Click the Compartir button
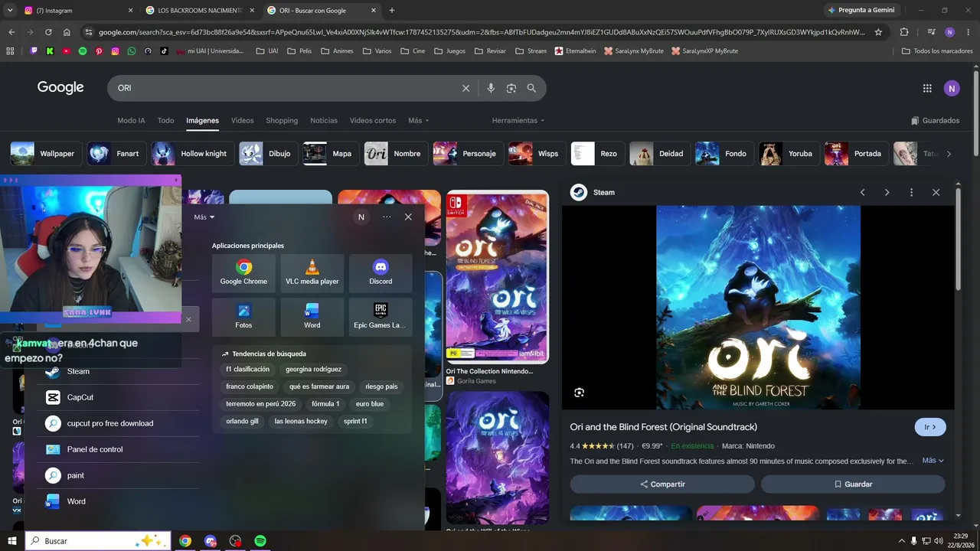Image resolution: width=980 pixels, height=551 pixels. tap(662, 484)
